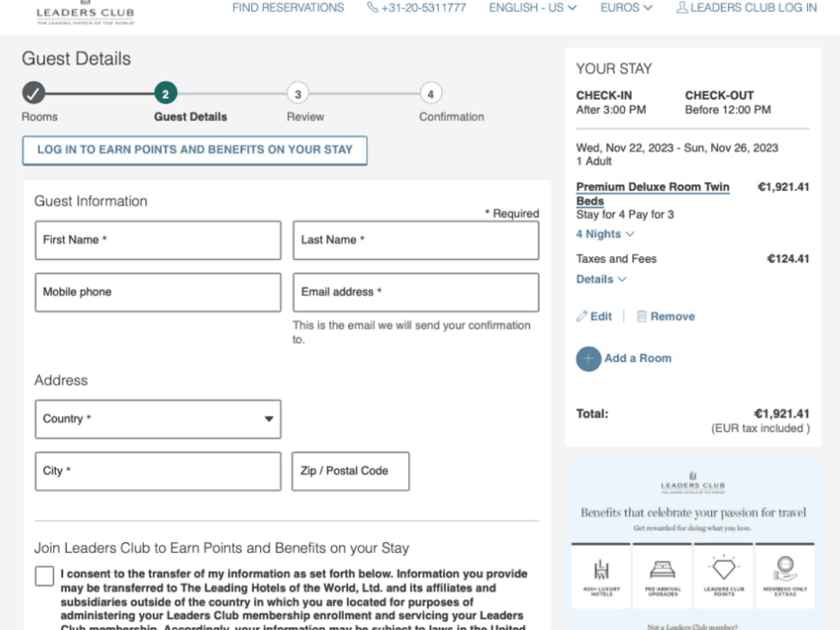
Task: Click the Email address input field
Action: (x=416, y=292)
